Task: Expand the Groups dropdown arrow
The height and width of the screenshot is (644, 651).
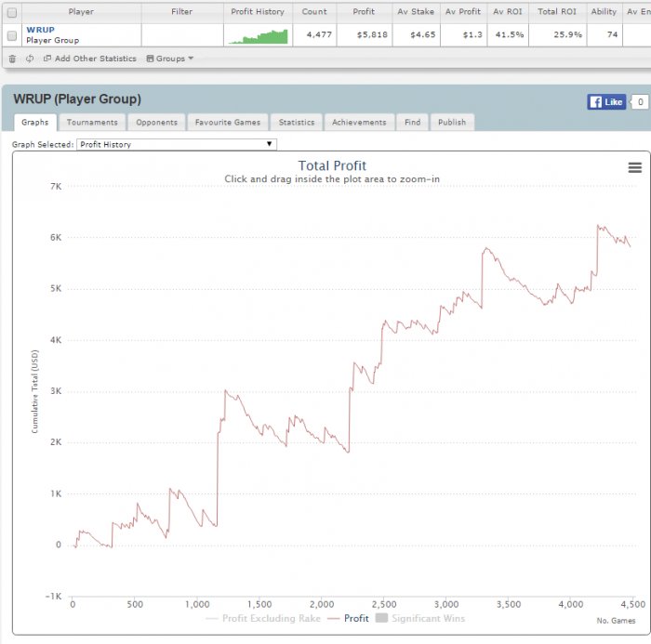Action: [191, 59]
